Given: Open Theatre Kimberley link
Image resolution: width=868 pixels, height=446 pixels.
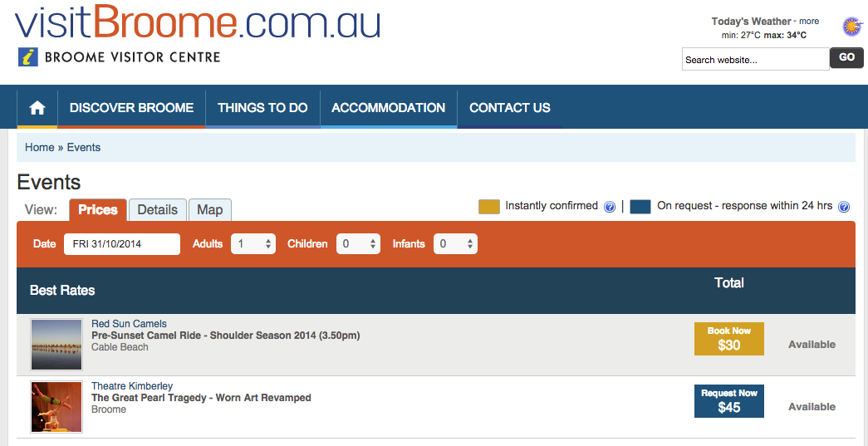Looking at the screenshot, I should tap(132, 385).
